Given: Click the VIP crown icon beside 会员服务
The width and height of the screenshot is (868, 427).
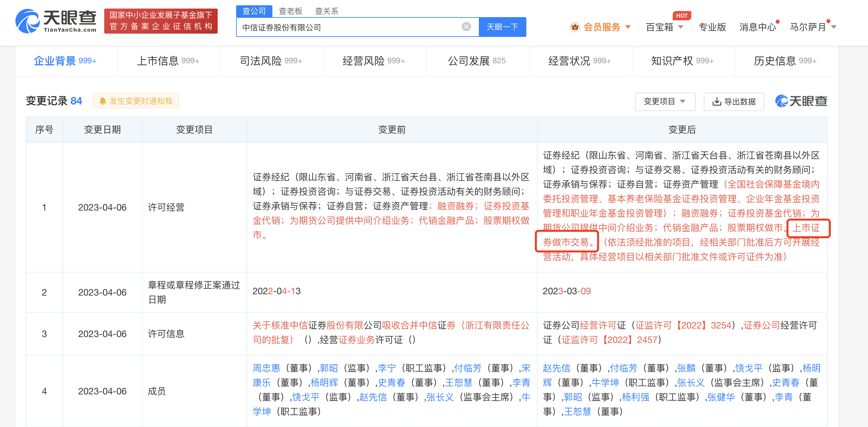Looking at the screenshot, I should [x=575, y=27].
